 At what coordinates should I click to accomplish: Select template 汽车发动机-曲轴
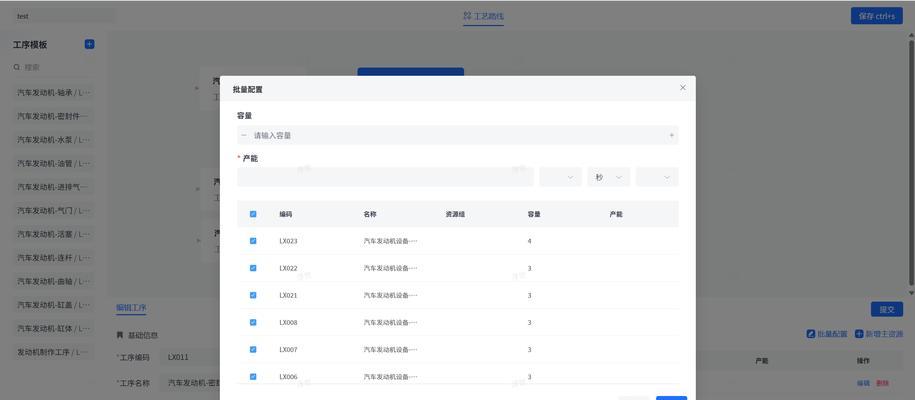(54, 281)
